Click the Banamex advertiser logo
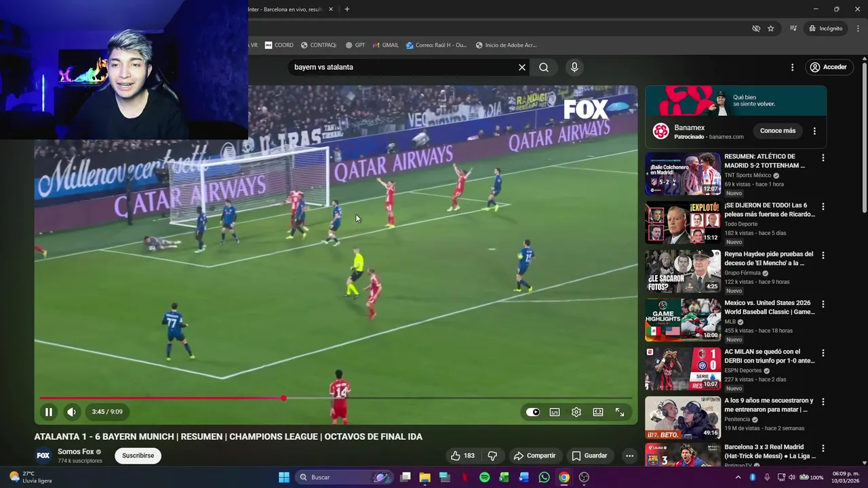868x488 pixels. coord(660,131)
